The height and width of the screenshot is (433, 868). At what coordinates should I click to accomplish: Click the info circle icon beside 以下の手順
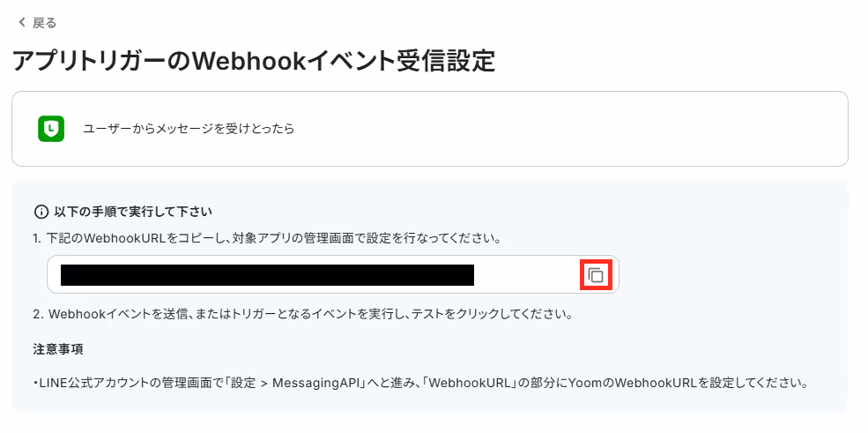point(41,212)
